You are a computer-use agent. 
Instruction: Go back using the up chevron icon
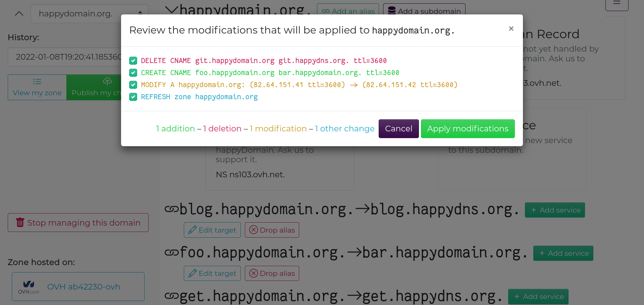(x=19, y=14)
